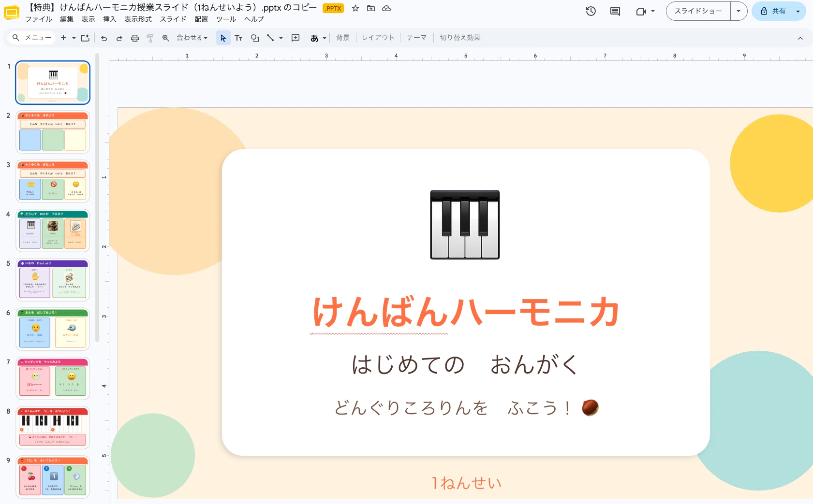Open the 挿入 menu
This screenshot has width=813, height=504.
point(110,19)
